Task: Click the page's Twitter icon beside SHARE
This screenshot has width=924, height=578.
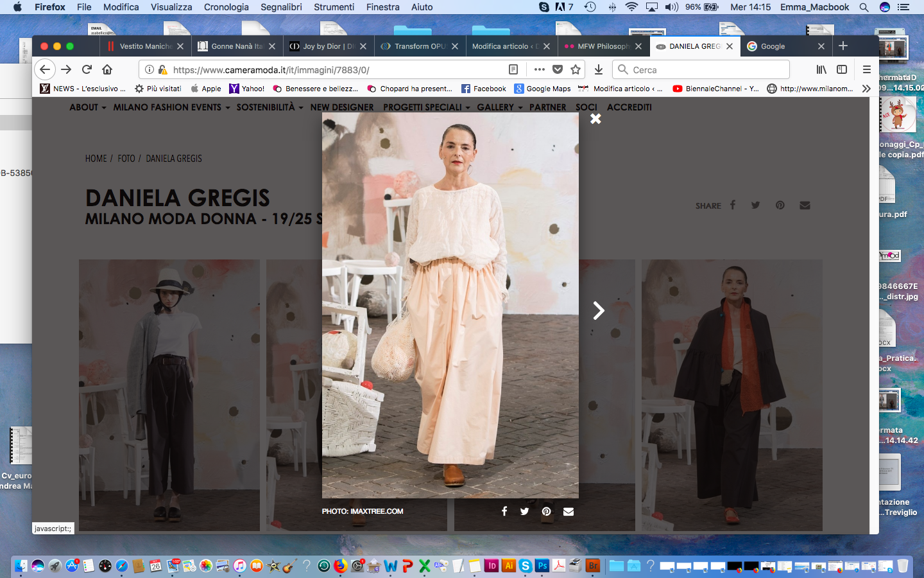Action: [755, 205]
